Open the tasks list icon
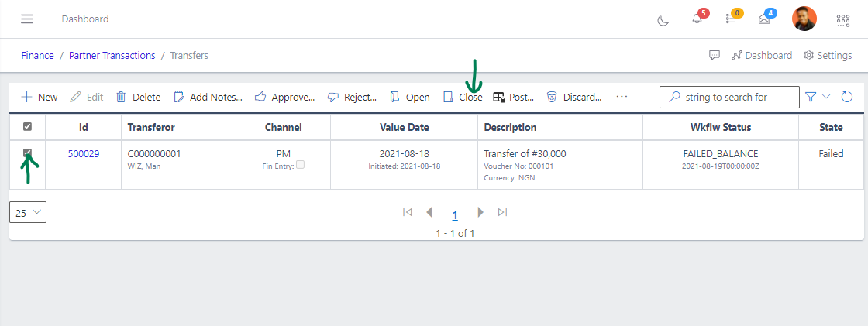 (x=731, y=19)
